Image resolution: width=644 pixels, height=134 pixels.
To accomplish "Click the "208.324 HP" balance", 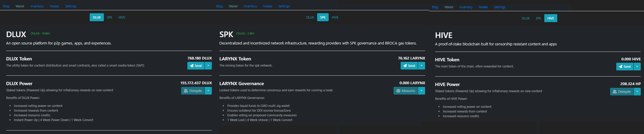I will tap(630, 84).
